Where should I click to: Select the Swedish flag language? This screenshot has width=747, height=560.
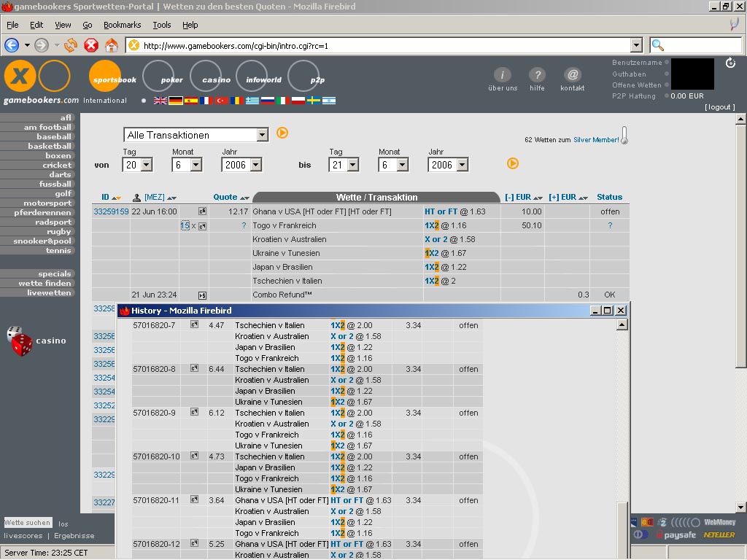click(314, 101)
